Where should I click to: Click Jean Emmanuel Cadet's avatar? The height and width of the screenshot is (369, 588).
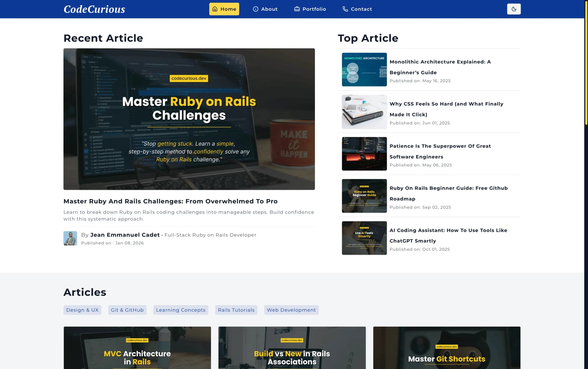tap(70, 238)
